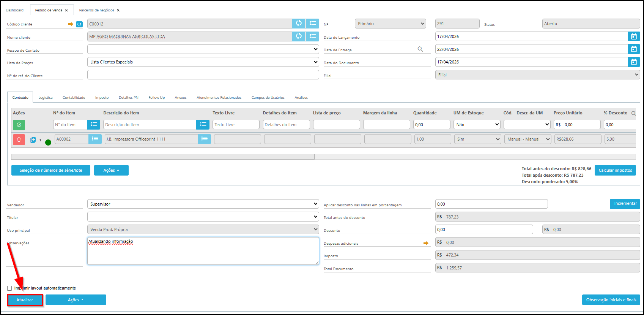The image size is (644, 315).
Task: Enable Imprimir layout automaticamente checkbox
Action: tap(9, 288)
